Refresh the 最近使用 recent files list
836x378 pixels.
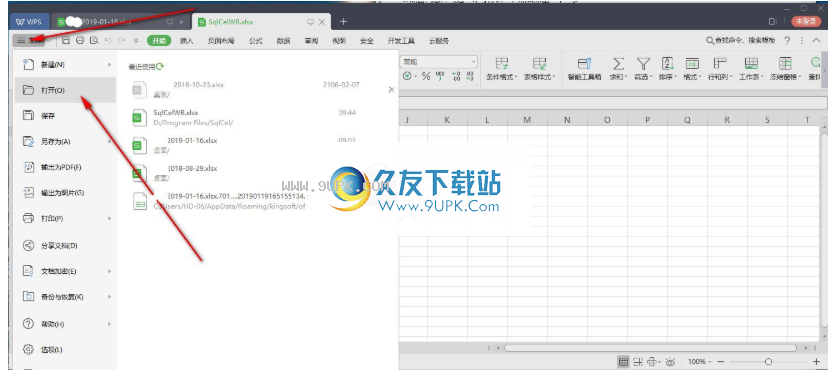point(159,67)
